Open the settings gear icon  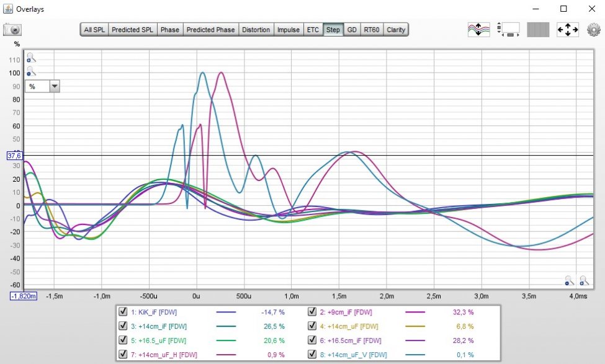pos(593,30)
